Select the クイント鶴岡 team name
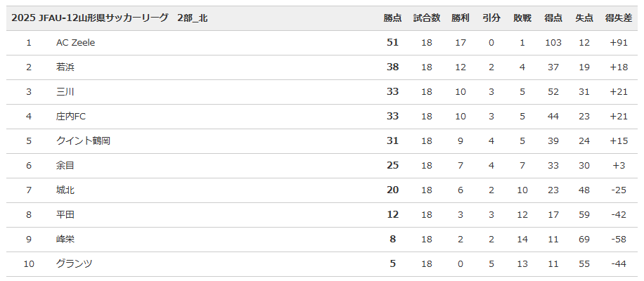Viewport: 644px width, 281px height. coord(83,141)
